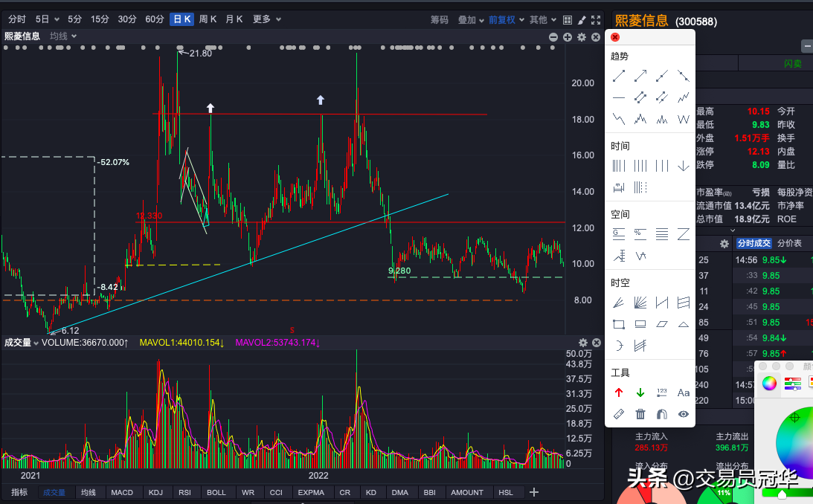The image size is (813, 504).
Task: Select the AMOUNT indicator tab
Action: 466,492
